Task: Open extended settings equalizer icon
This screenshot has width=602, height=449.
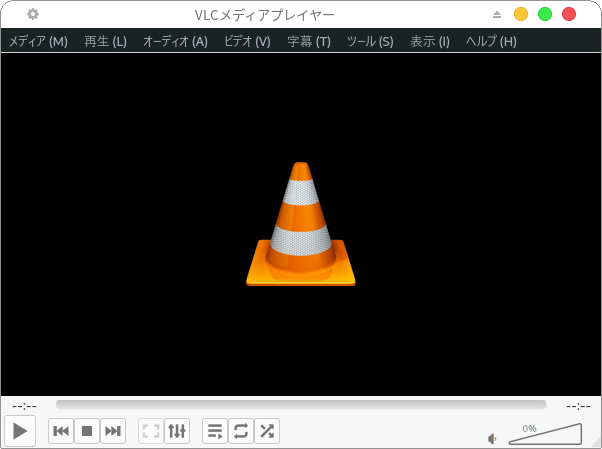Action: pos(177,431)
